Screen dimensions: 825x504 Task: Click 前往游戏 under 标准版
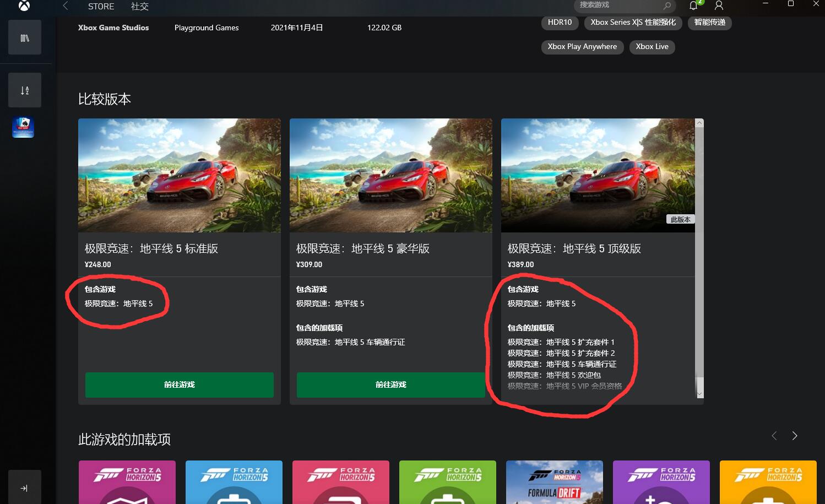[x=180, y=384]
